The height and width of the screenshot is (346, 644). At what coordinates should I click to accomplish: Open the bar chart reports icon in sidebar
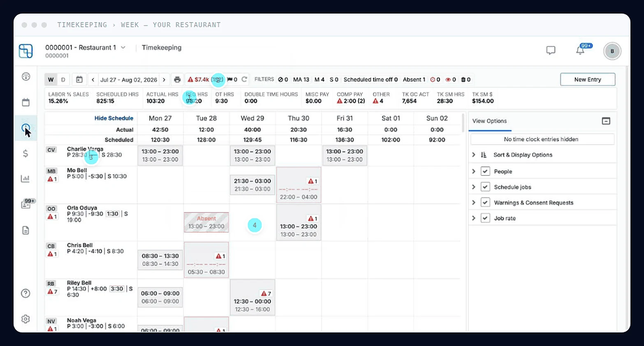coord(25,178)
